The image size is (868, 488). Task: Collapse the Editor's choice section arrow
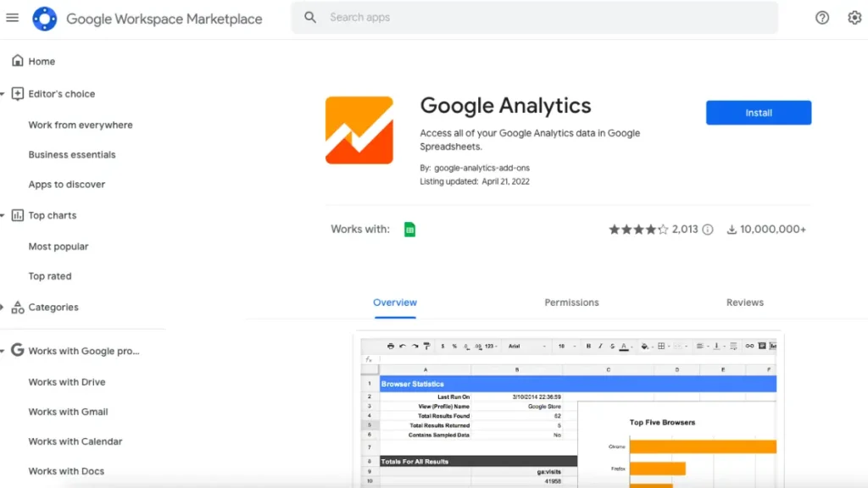pos(3,94)
